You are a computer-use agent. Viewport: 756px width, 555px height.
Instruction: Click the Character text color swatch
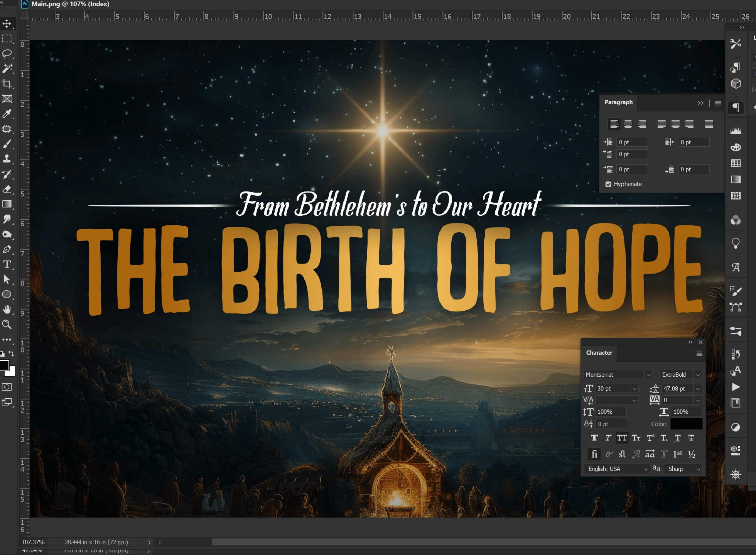coord(686,424)
